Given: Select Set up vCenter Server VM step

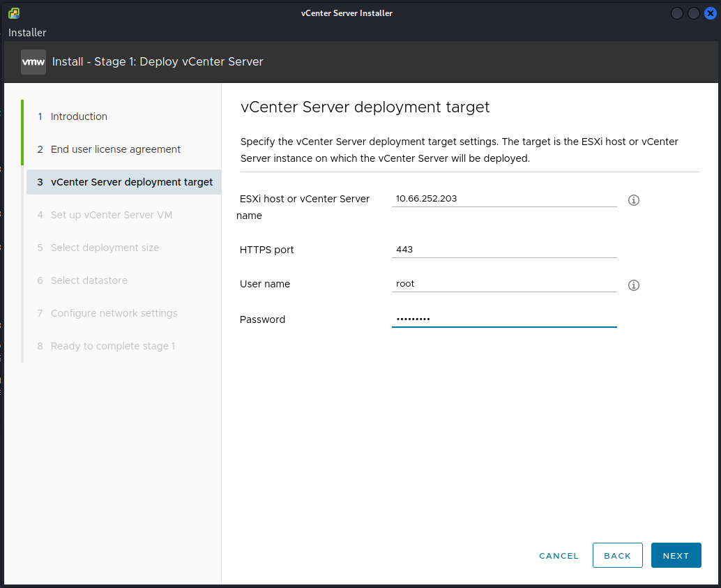Looking at the screenshot, I should [x=112, y=215].
